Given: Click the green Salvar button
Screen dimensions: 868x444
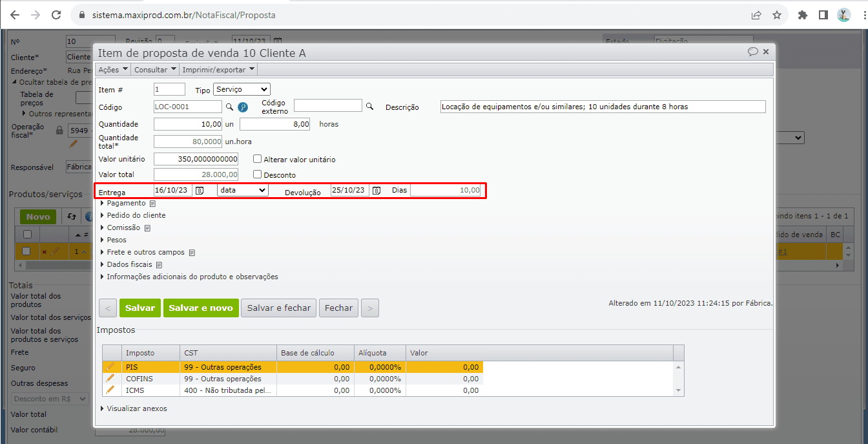Looking at the screenshot, I should pyautogui.click(x=140, y=308).
